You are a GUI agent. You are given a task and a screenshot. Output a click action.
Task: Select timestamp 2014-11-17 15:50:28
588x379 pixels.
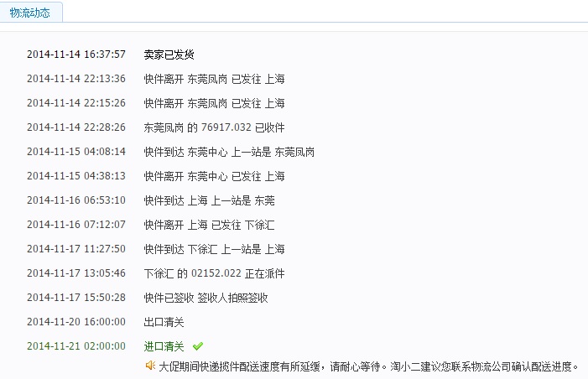point(76,298)
